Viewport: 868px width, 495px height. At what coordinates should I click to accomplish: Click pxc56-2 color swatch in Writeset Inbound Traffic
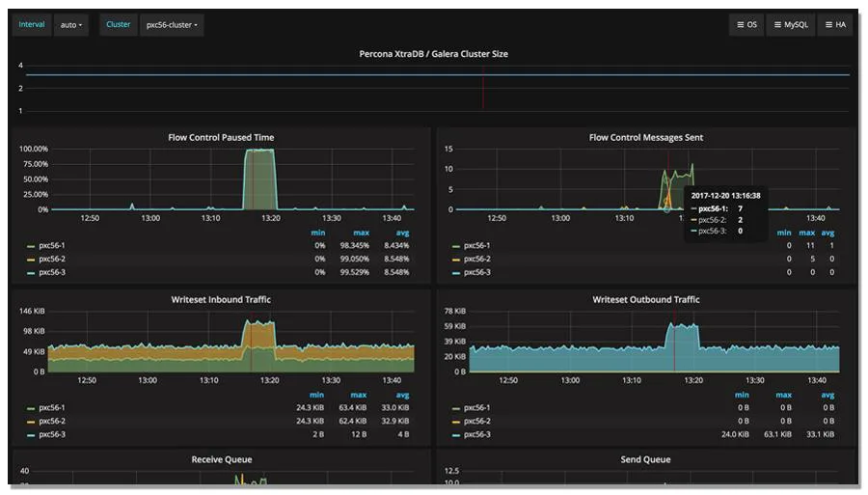tap(31, 422)
